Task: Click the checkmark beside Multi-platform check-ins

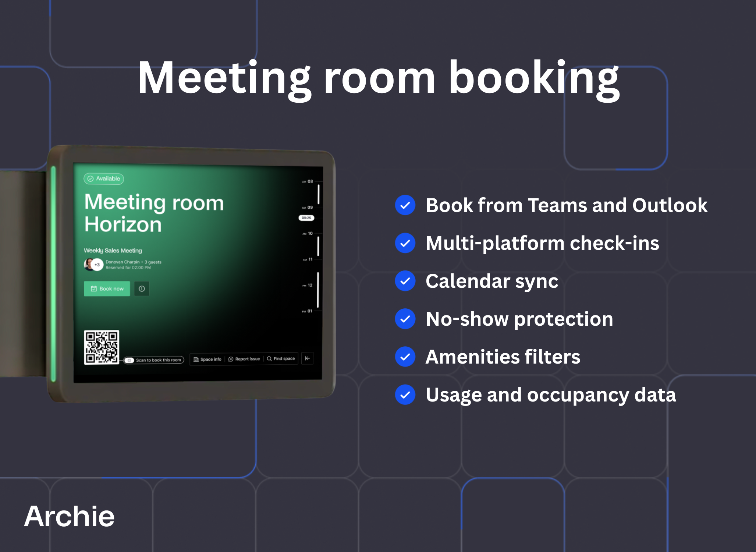Action: point(405,243)
